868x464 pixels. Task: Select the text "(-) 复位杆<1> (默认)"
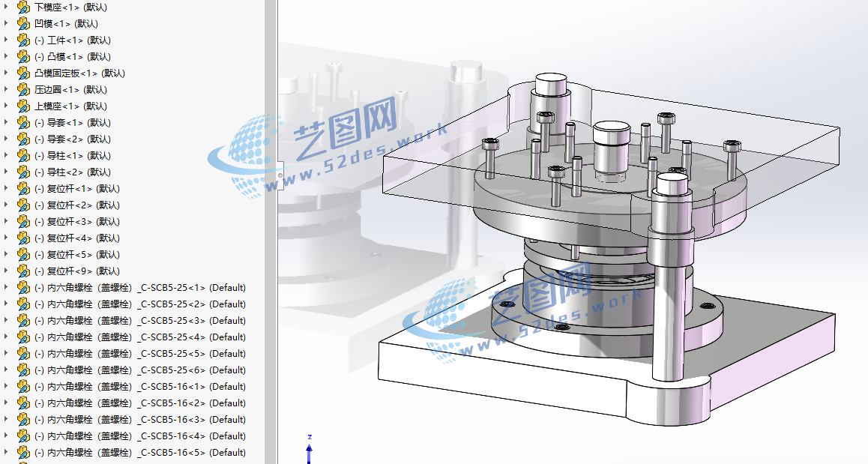(x=77, y=189)
